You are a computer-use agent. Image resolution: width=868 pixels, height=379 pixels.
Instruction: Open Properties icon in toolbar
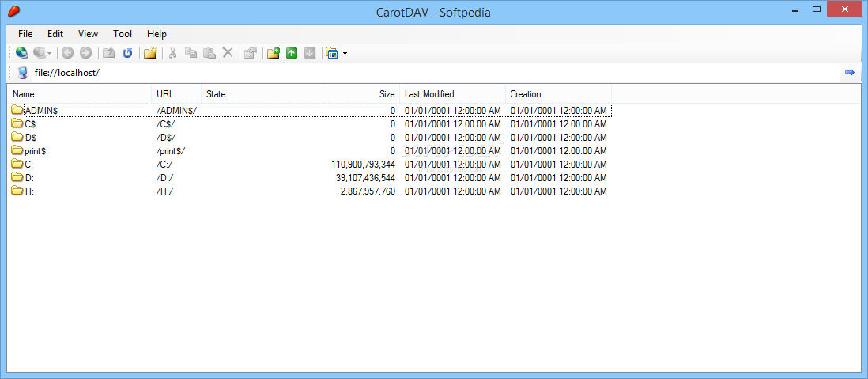point(251,53)
